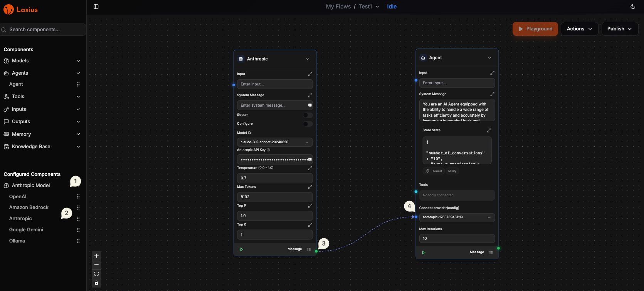Expand the Tools category
644x291 pixels.
point(78,97)
